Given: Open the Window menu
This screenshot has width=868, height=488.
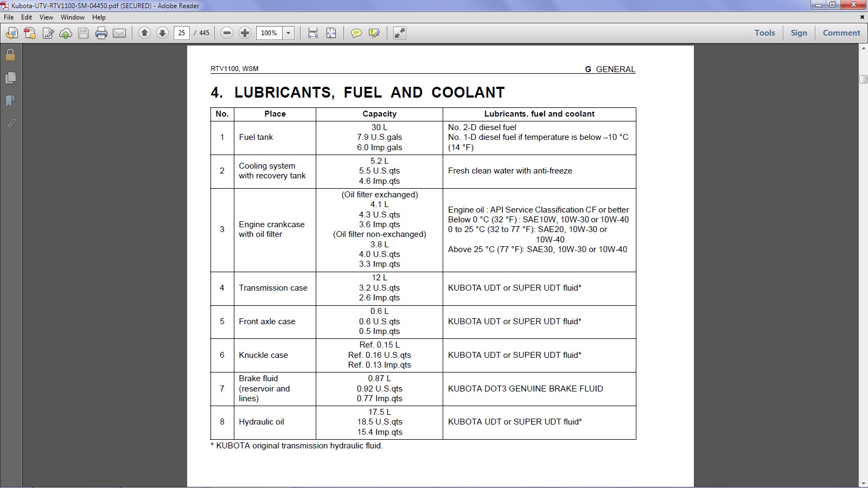Looking at the screenshot, I should (73, 17).
